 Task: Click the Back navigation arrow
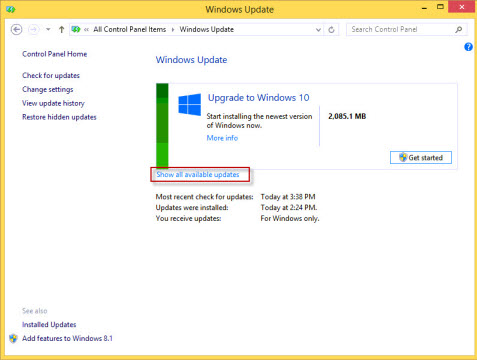pos(16,29)
